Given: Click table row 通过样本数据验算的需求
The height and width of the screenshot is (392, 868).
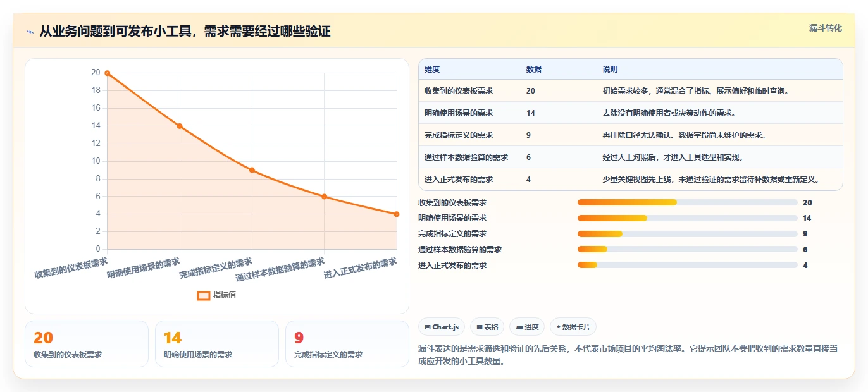Looking at the screenshot, I should [631, 157].
